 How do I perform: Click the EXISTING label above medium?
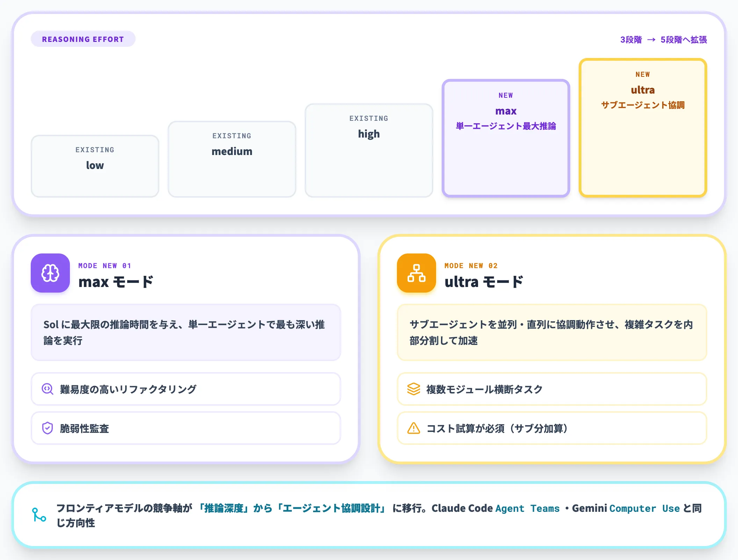232,136
